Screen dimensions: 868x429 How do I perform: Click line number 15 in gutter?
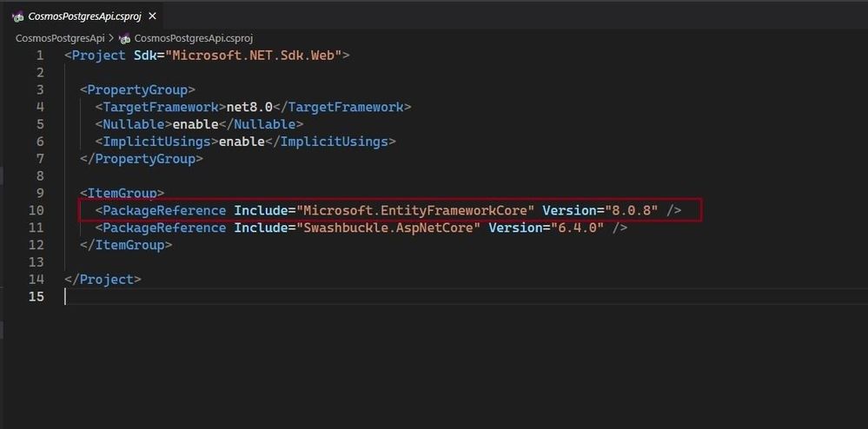36,297
